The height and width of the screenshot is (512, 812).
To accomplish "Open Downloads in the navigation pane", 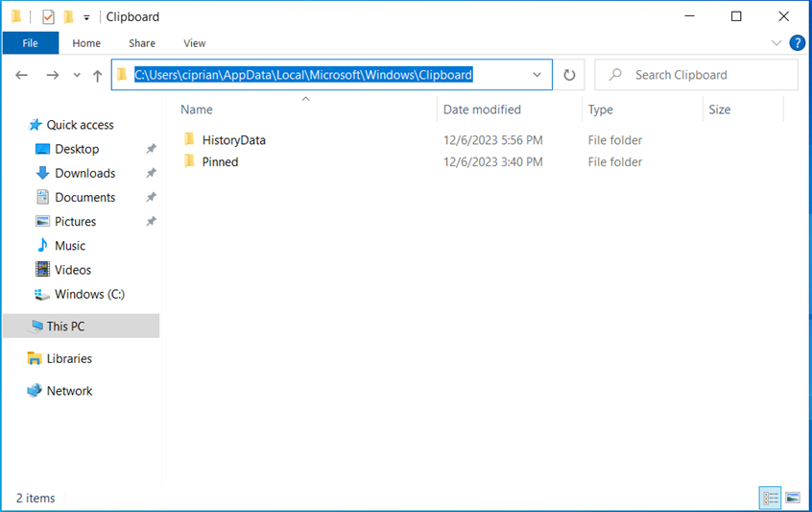I will tap(84, 173).
